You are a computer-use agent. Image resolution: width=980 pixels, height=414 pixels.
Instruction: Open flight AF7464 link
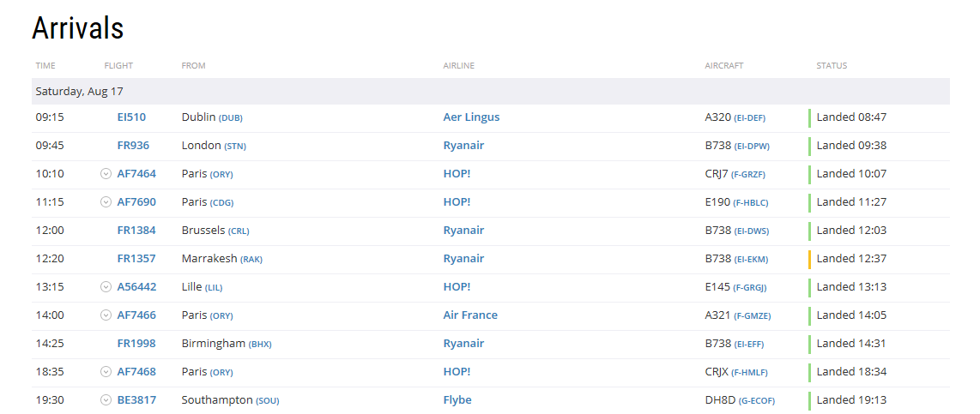pos(137,174)
